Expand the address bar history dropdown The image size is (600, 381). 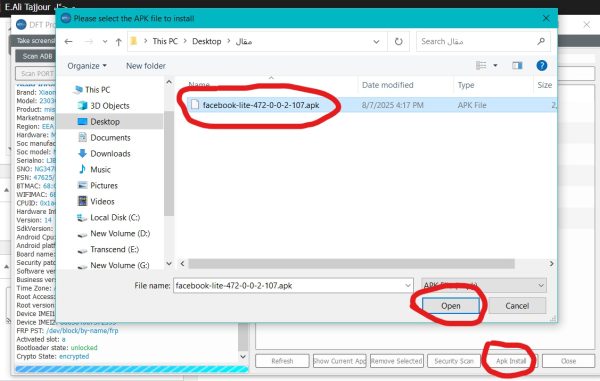(x=376, y=41)
